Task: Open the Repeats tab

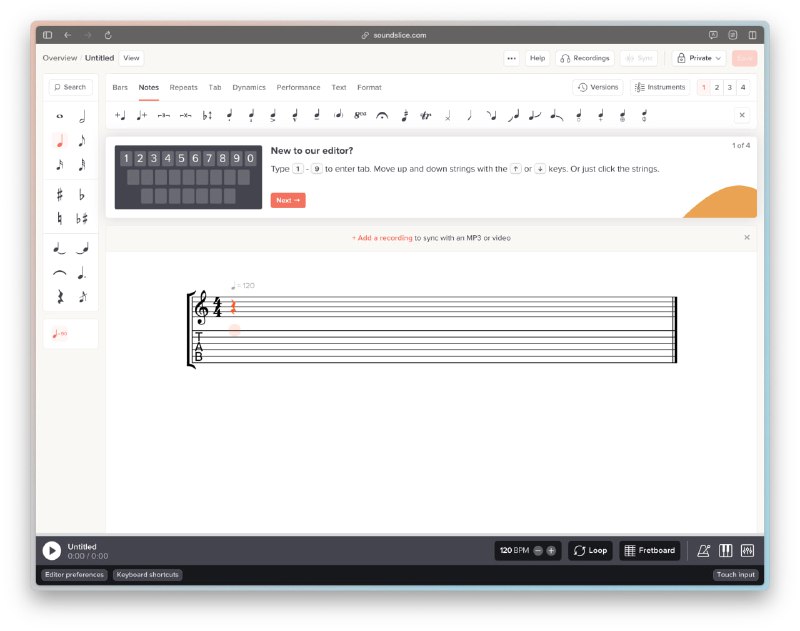Action: coord(183,87)
